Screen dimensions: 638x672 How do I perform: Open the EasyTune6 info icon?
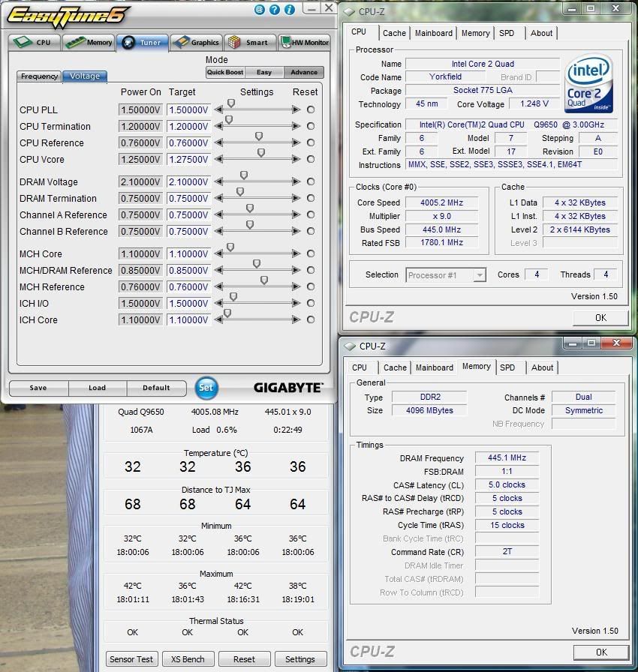pyautogui.click(x=290, y=10)
